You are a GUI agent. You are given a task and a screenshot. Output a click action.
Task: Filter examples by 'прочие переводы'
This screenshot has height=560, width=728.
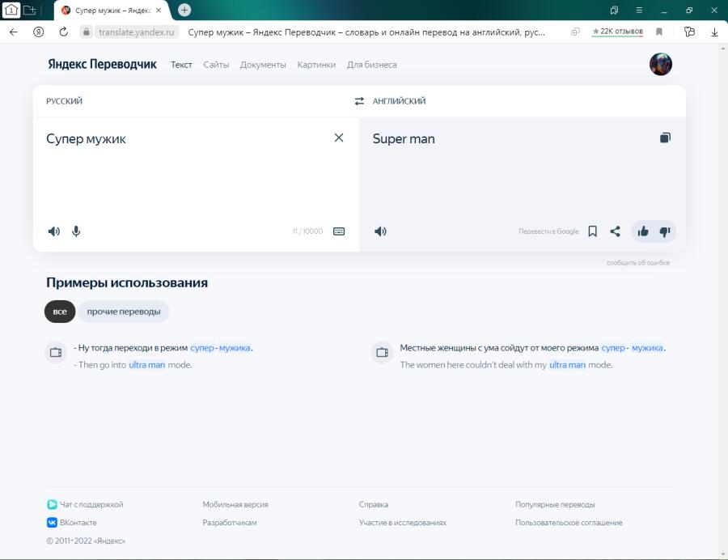click(124, 312)
